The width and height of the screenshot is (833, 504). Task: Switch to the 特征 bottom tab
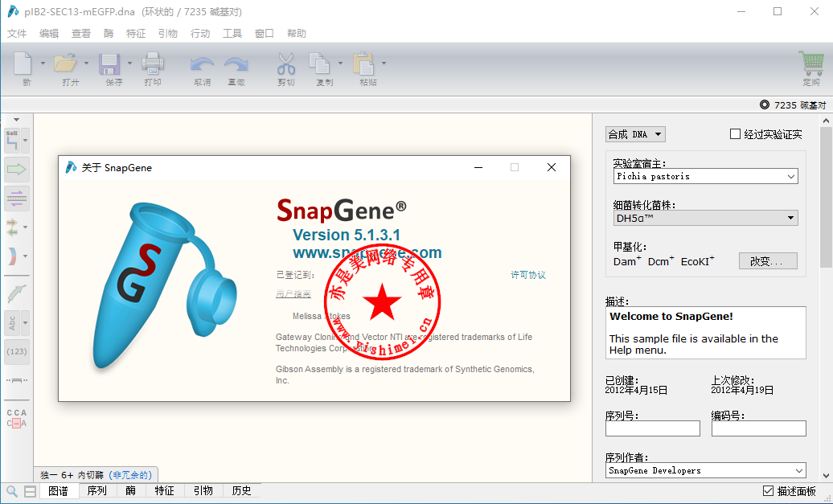click(x=164, y=490)
